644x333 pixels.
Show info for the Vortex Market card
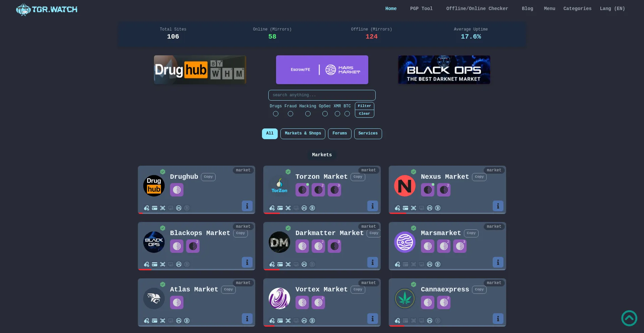click(x=372, y=319)
